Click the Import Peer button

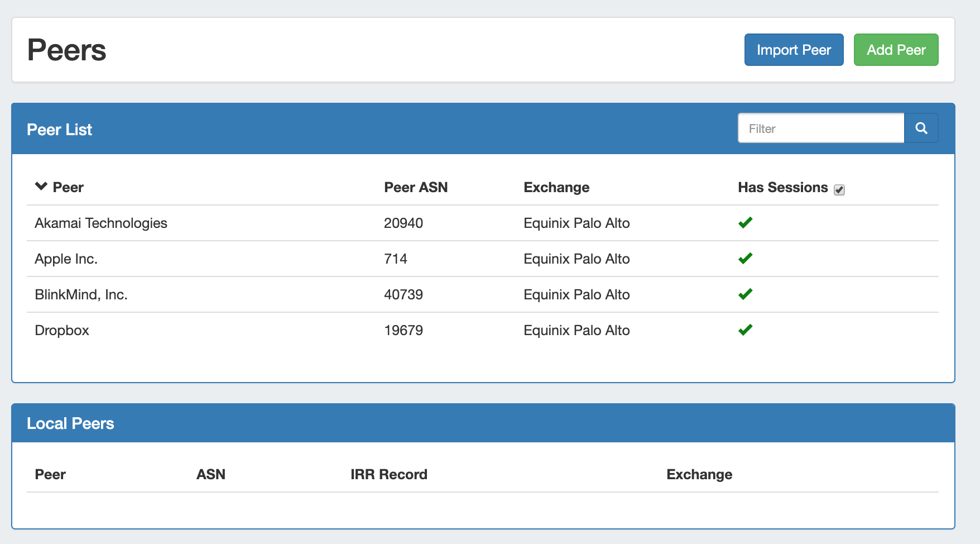(794, 50)
